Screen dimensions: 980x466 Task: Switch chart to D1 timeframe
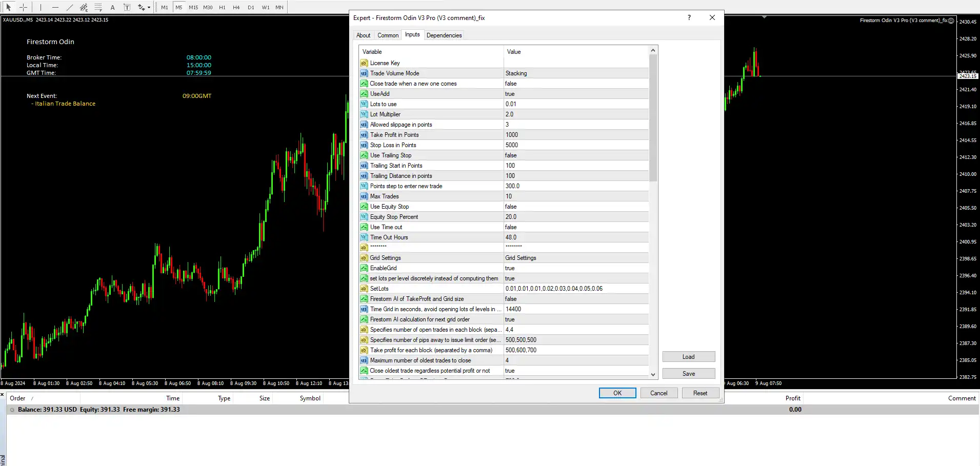[x=251, y=7]
